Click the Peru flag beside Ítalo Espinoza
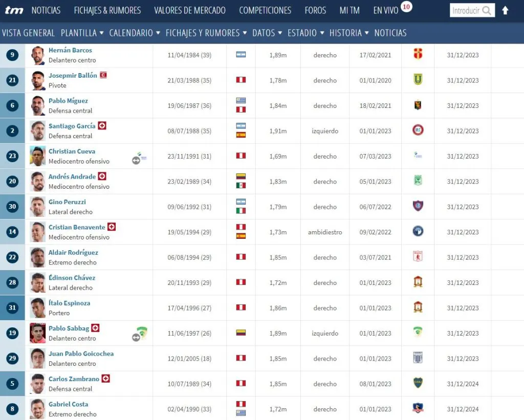 click(241, 308)
